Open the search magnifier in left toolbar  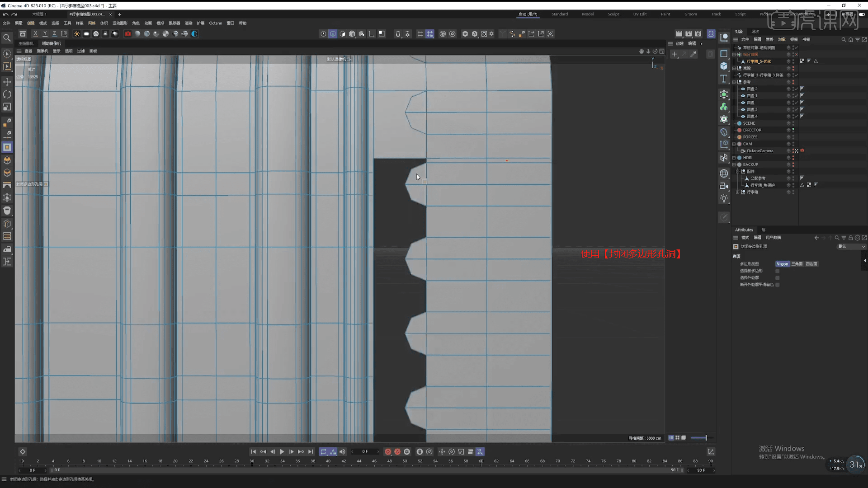[x=7, y=38]
